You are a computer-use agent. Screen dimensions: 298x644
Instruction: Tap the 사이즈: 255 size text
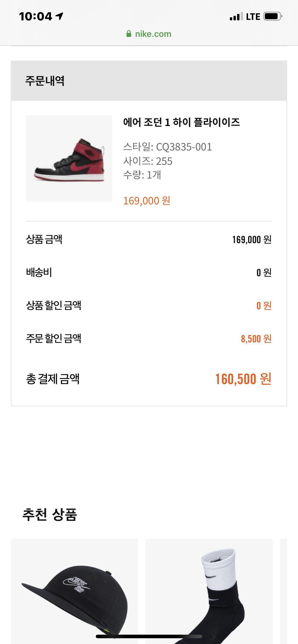[148, 161]
